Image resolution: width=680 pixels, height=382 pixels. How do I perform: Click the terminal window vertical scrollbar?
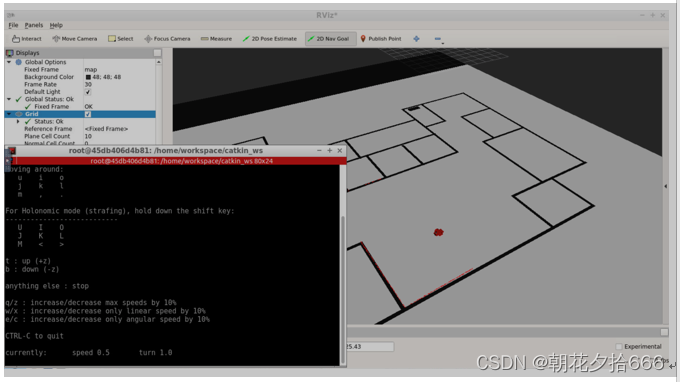(x=343, y=289)
